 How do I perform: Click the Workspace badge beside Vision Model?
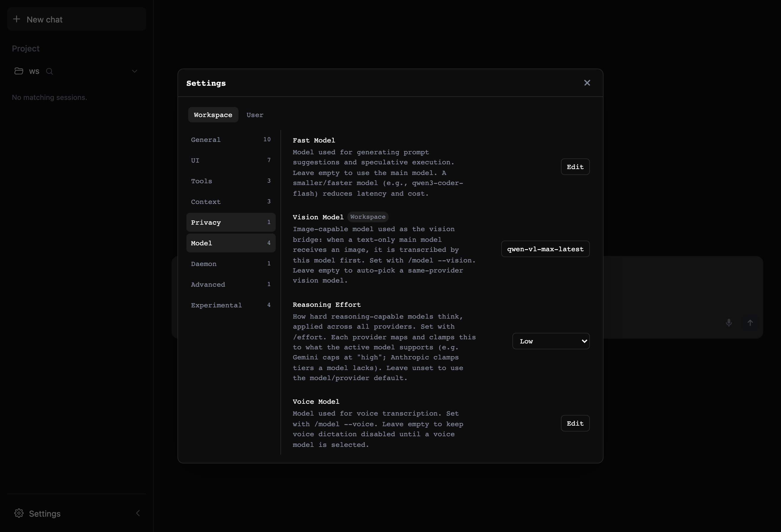coord(368,217)
